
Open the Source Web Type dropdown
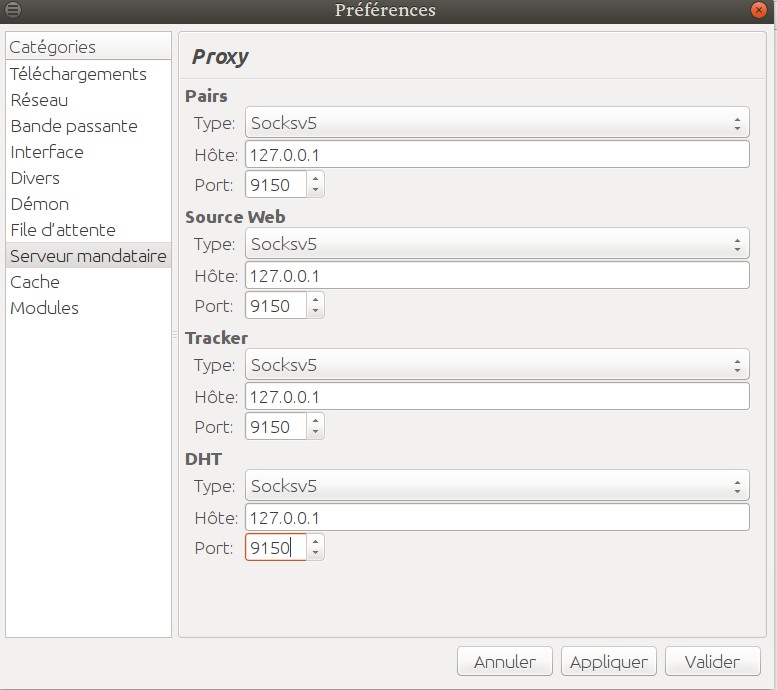[x=497, y=243]
